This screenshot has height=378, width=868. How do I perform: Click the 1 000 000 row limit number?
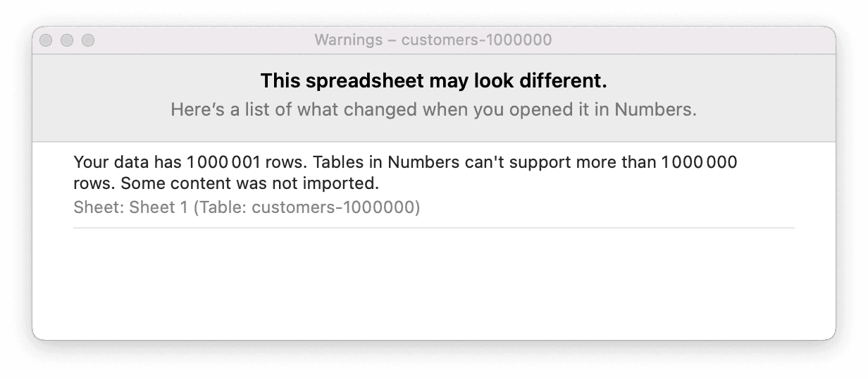point(699,163)
